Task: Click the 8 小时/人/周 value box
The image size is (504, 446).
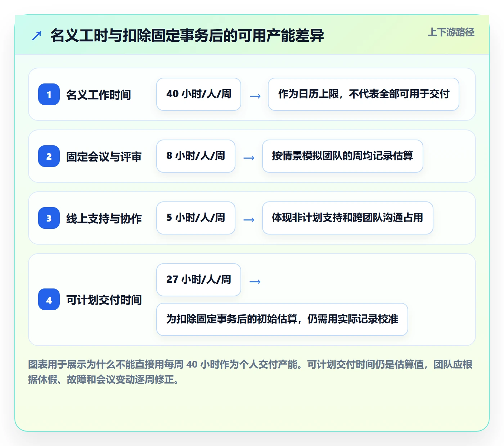Action: pyautogui.click(x=196, y=156)
